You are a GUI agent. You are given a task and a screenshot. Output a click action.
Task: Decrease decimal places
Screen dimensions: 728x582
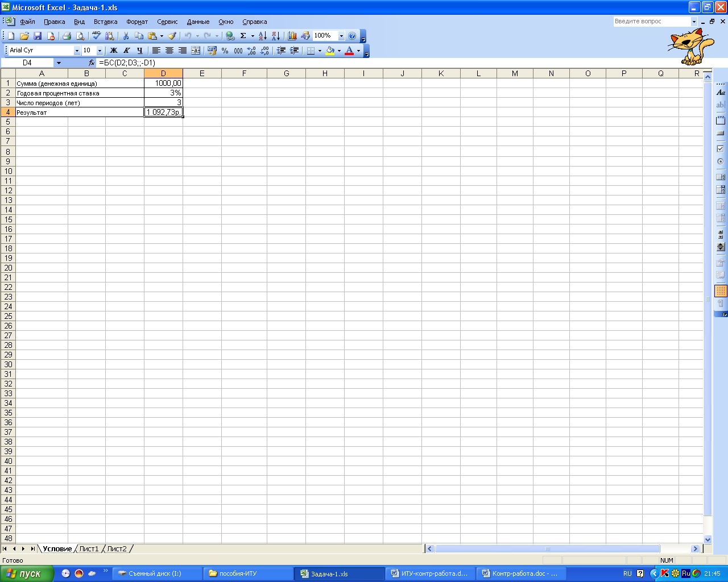(x=265, y=51)
